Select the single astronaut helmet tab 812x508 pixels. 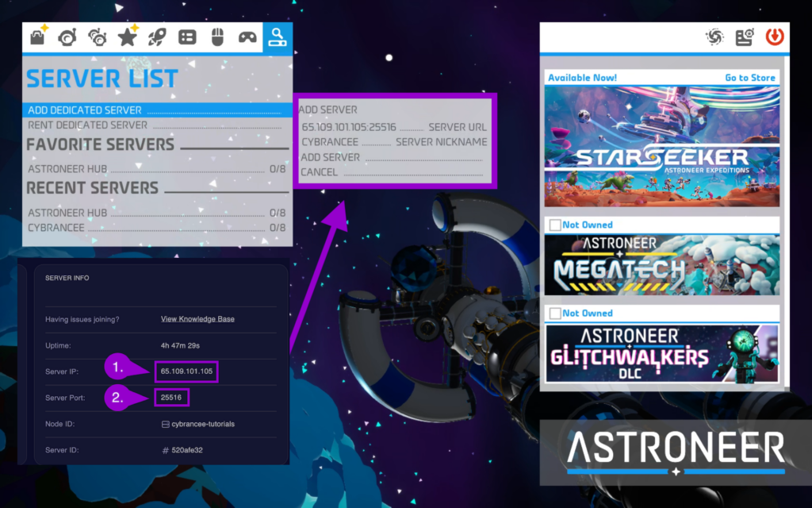(67, 37)
